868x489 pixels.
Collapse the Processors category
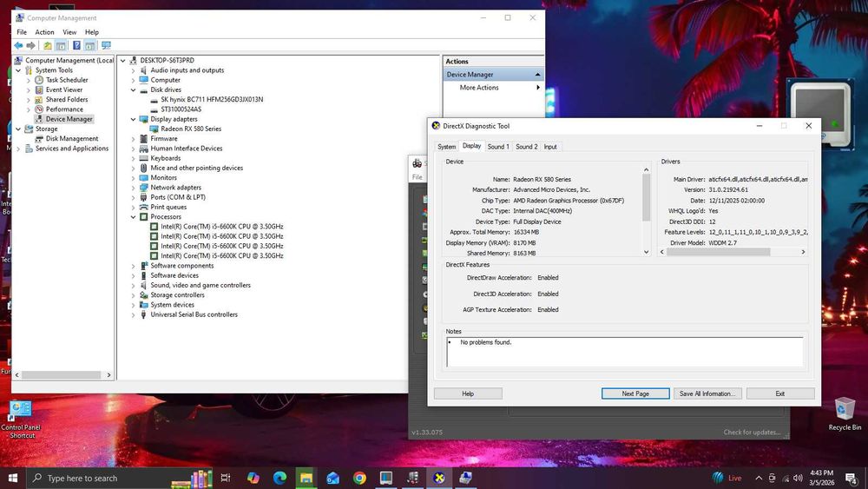click(133, 217)
